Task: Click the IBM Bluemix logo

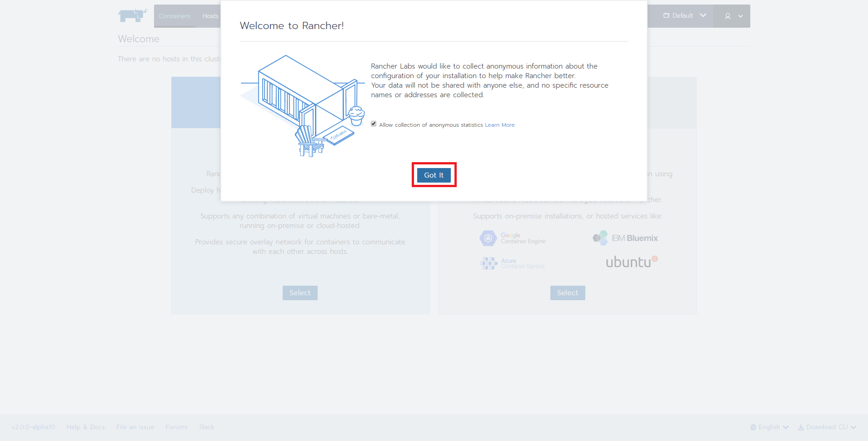Action: 625,238
